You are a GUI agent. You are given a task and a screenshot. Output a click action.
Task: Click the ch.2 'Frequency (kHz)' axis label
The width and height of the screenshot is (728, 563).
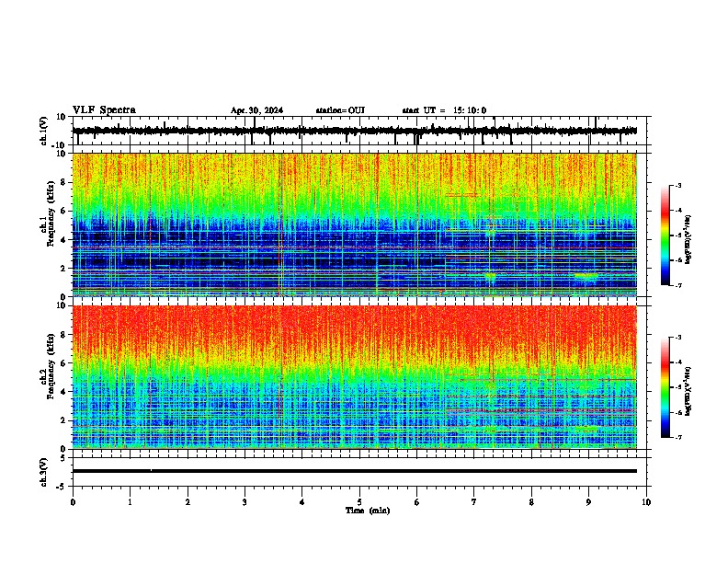(50, 366)
